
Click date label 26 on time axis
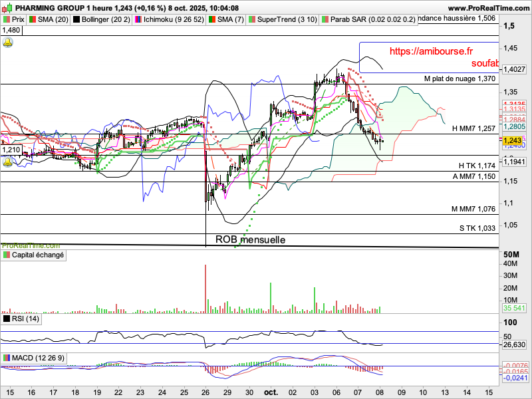pyautogui.click(x=205, y=392)
